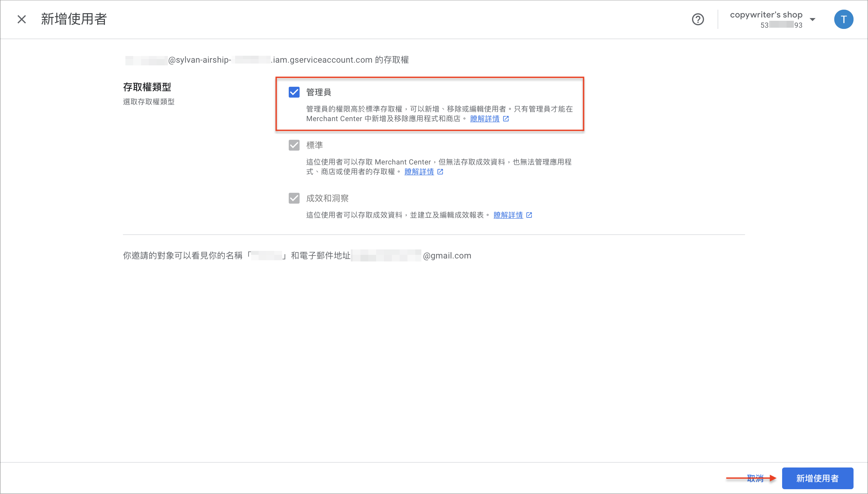Select the 新增使用者 title heading
The height and width of the screenshot is (494, 868).
pyautogui.click(x=74, y=19)
